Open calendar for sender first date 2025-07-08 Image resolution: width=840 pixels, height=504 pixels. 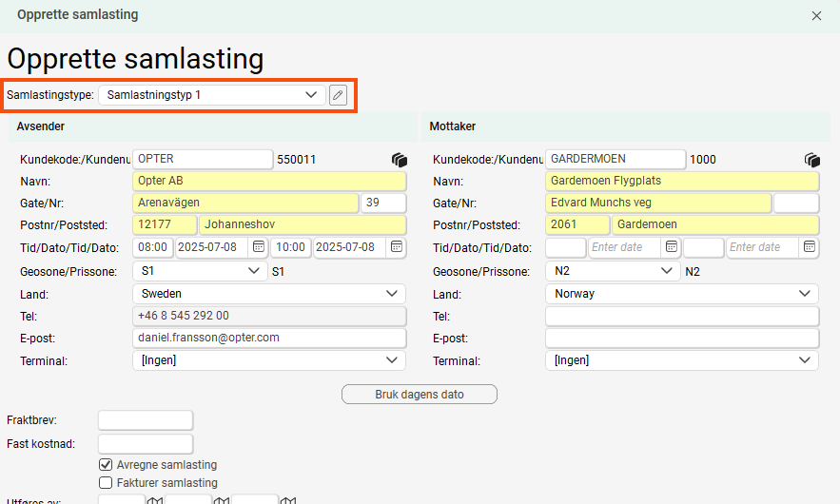tap(258, 247)
